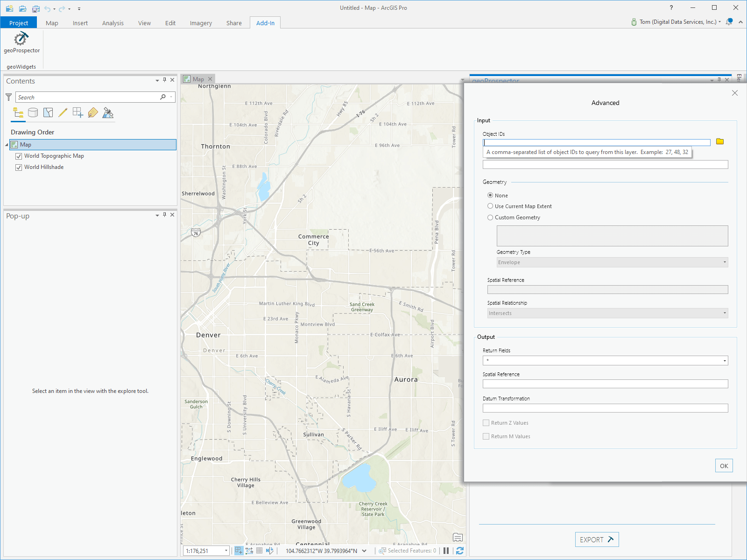Click the Open Project icon

click(x=22, y=8)
